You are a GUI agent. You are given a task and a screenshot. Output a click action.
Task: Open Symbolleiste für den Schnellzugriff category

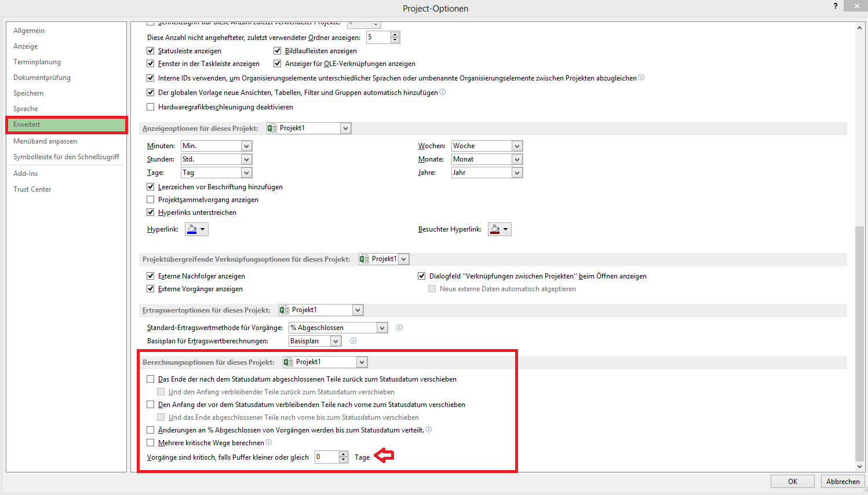[66, 157]
